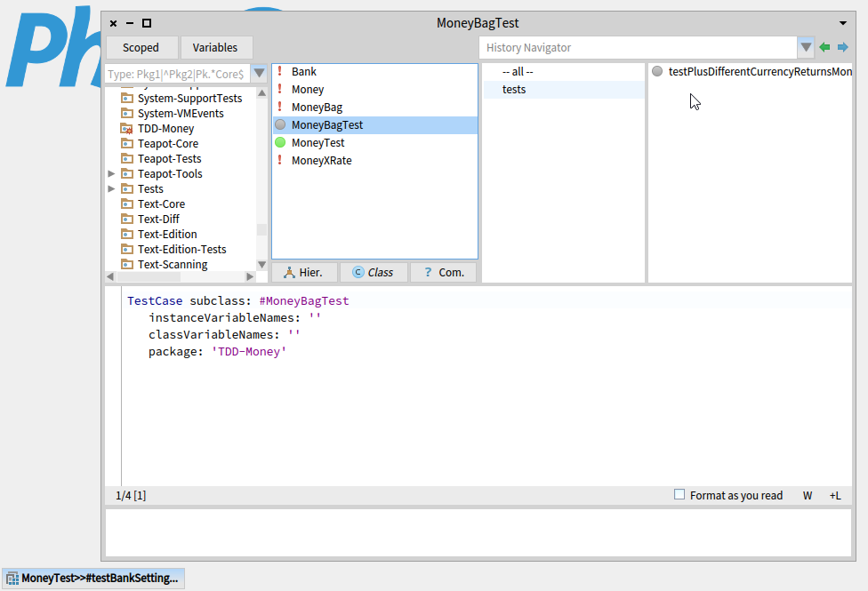Click the Scoped button
Viewport: 868px width, 591px height.
click(x=141, y=48)
